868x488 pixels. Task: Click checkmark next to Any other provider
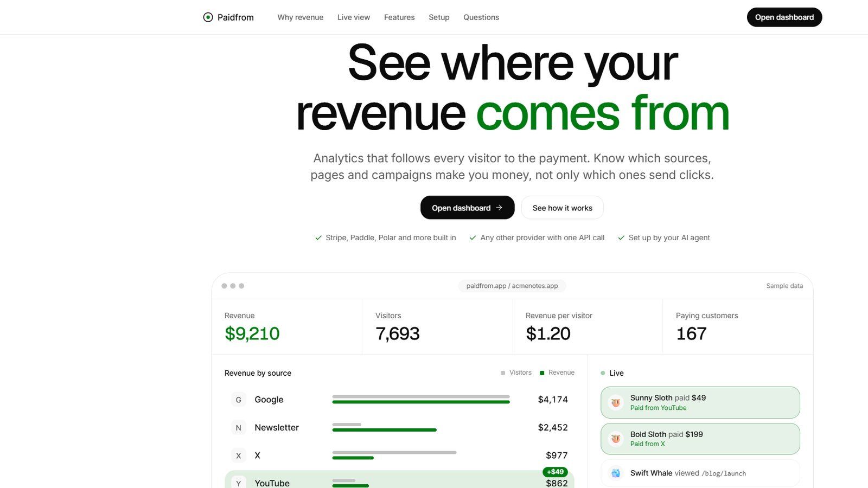473,238
